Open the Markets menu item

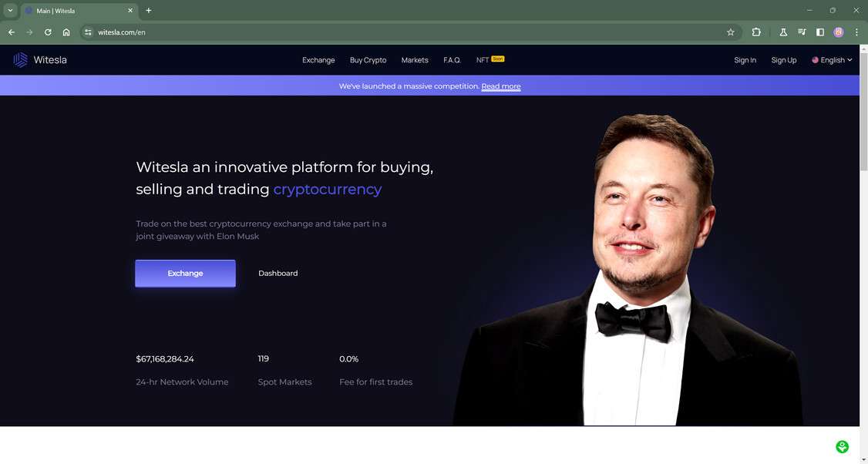(415, 60)
